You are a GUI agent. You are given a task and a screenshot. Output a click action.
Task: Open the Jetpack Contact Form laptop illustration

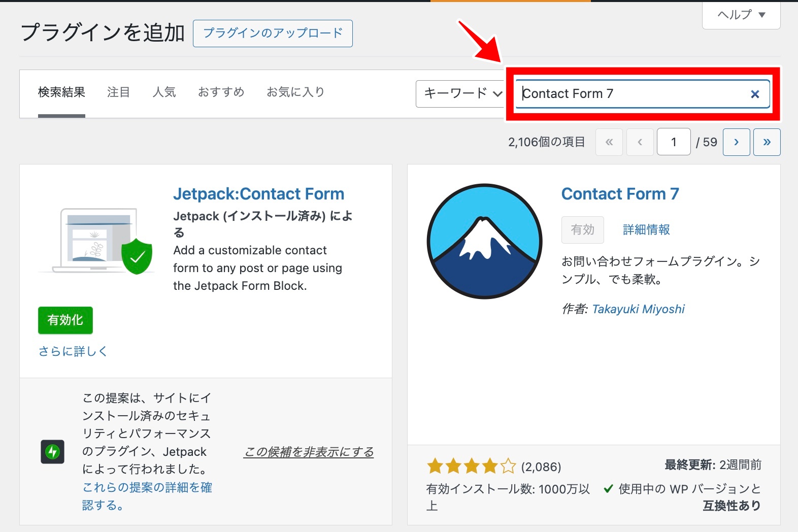pos(96,241)
